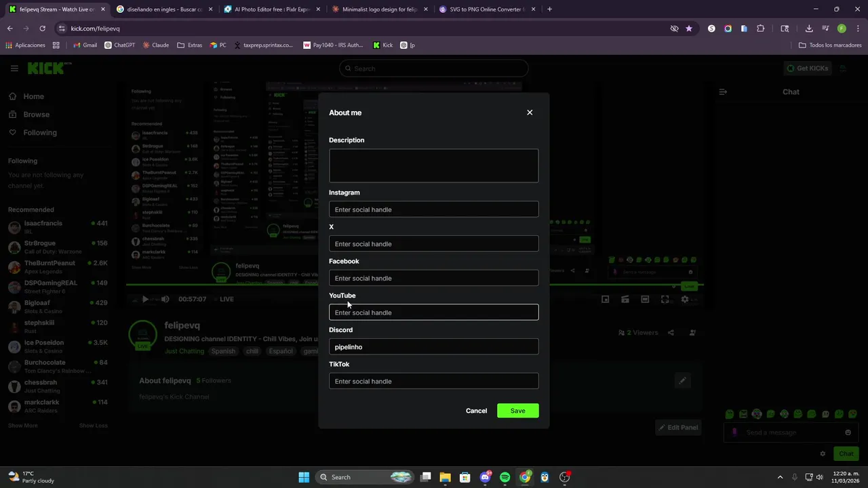Open stephskili recommended channel
This screenshot has width=868, height=488.
point(58,326)
